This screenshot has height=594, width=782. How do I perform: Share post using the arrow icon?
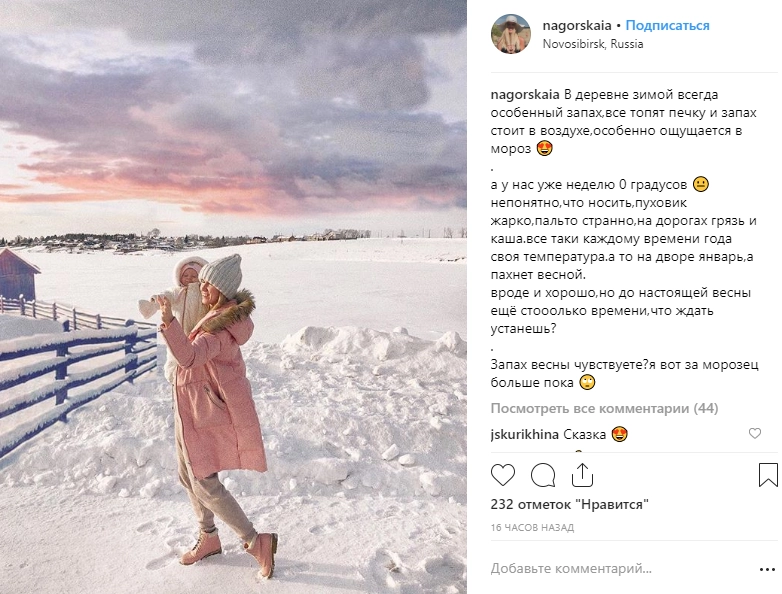coord(582,475)
